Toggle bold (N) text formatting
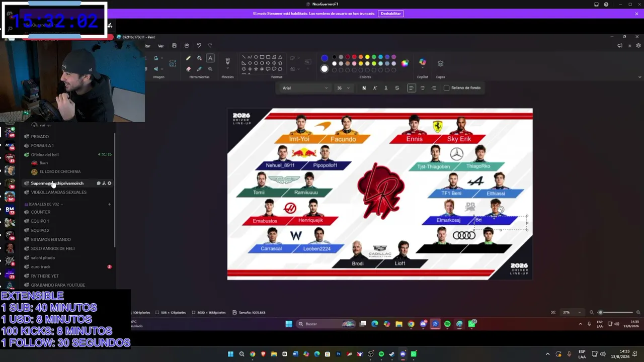 364,88
